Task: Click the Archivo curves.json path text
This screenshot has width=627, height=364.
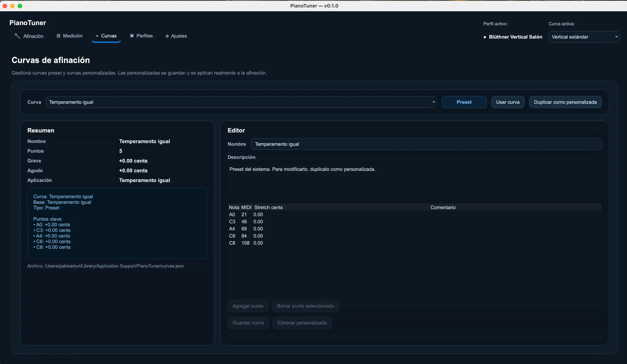Action: tap(105, 266)
